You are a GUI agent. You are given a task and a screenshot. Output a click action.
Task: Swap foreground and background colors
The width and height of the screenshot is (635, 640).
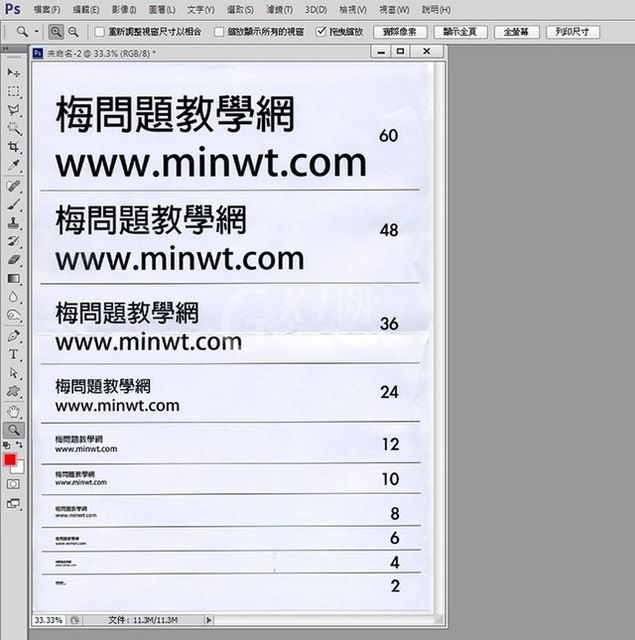(19, 445)
